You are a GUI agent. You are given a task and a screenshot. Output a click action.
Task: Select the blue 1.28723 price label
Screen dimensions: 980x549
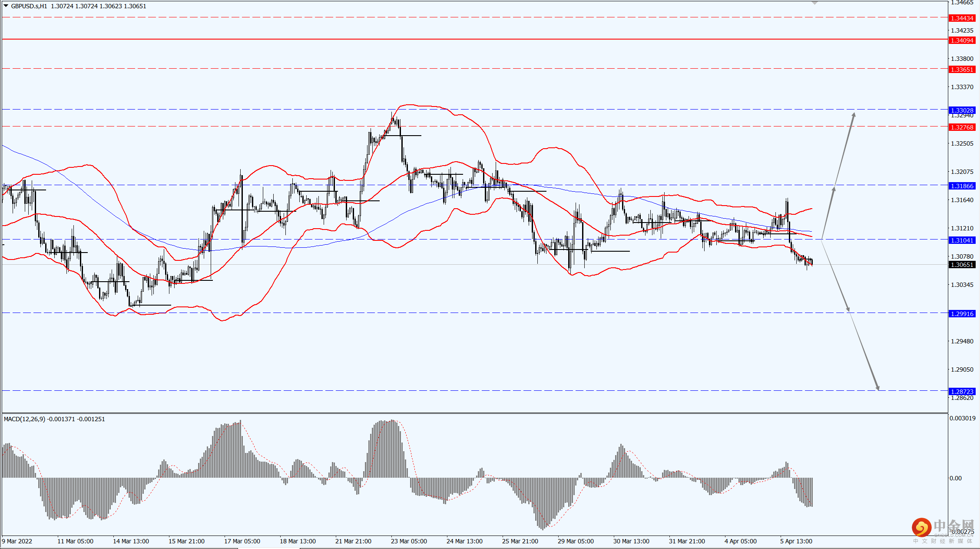[962, 392]
